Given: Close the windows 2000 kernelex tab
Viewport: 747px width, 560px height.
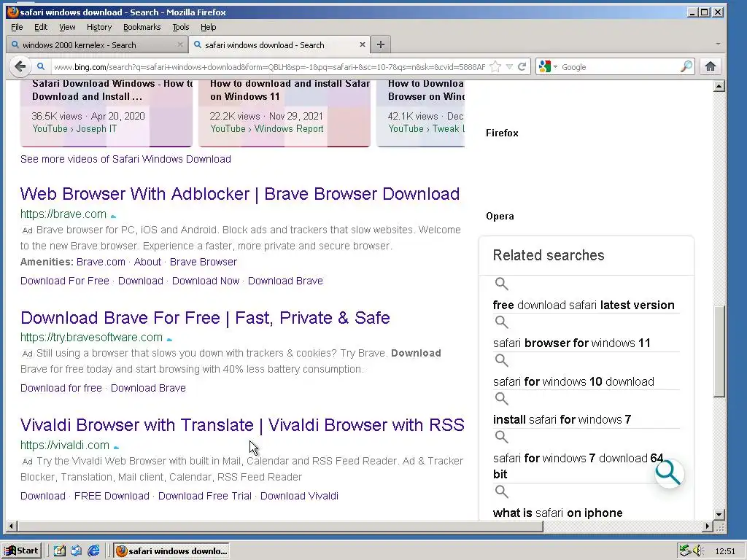Looking at the screenshot, I should pyautogui.click(x=180, y=44).
